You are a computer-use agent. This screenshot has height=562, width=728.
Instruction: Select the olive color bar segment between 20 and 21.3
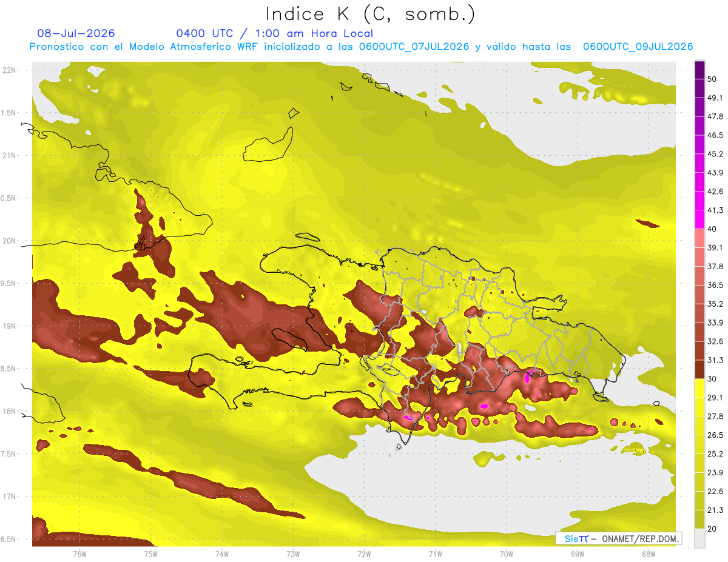700,519
